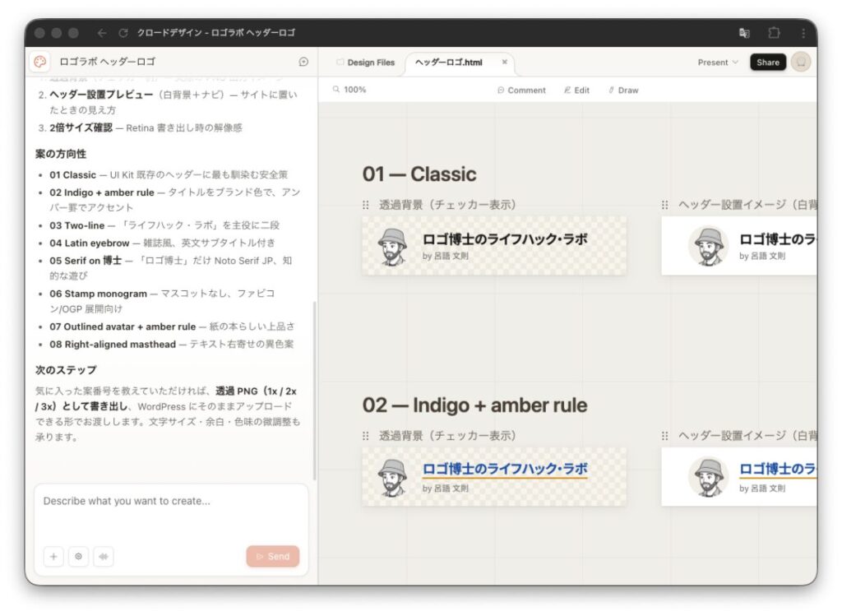The height and width of the screenshot is (616, 842).
Task: Click the 100% zoom control
Action: (x=349, y=90)
